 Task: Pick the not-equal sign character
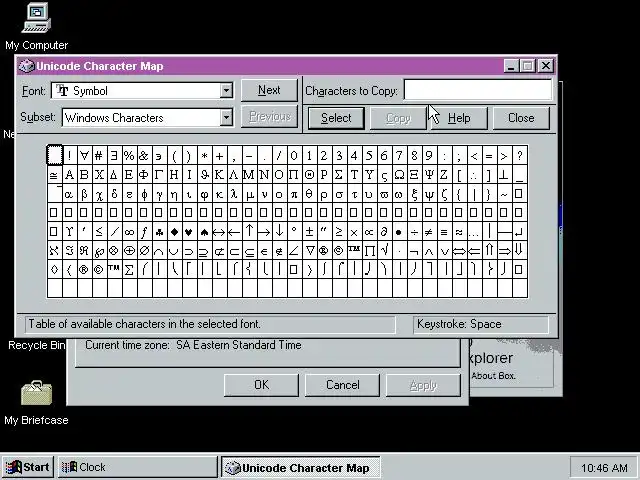pos(429,232)
